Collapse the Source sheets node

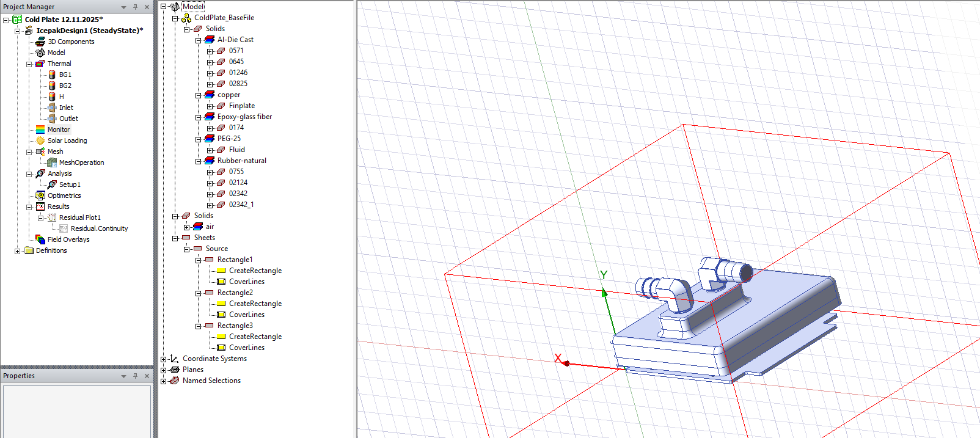click(x=186, y=249)
